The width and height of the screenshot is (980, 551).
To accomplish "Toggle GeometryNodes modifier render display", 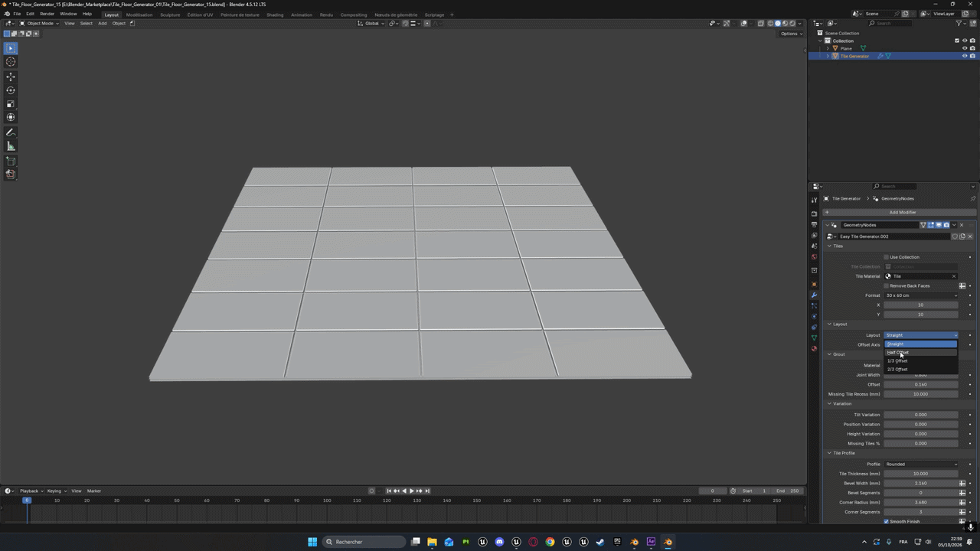I will click(946, 225).
